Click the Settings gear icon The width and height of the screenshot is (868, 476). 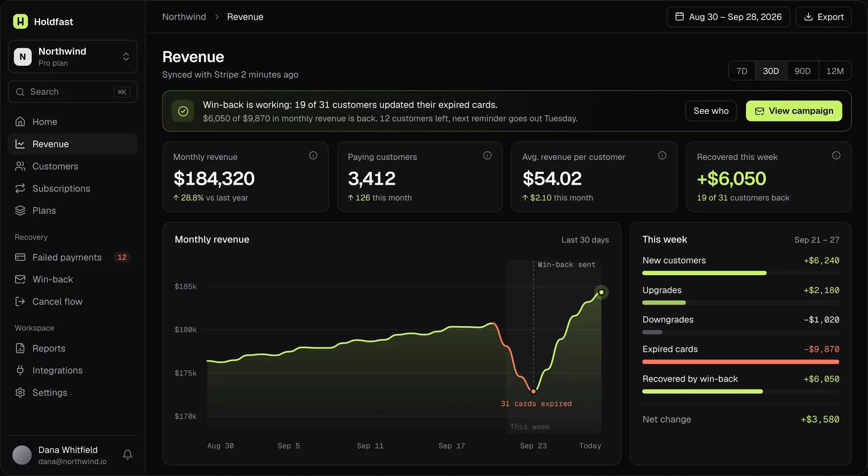tap(20, 392)
